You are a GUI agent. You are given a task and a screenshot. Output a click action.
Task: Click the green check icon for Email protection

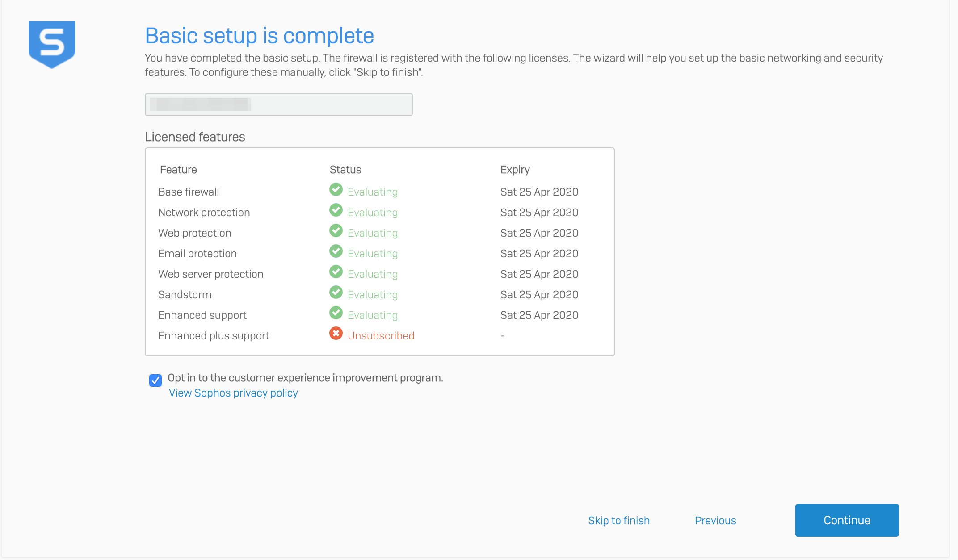click(336, 251)
